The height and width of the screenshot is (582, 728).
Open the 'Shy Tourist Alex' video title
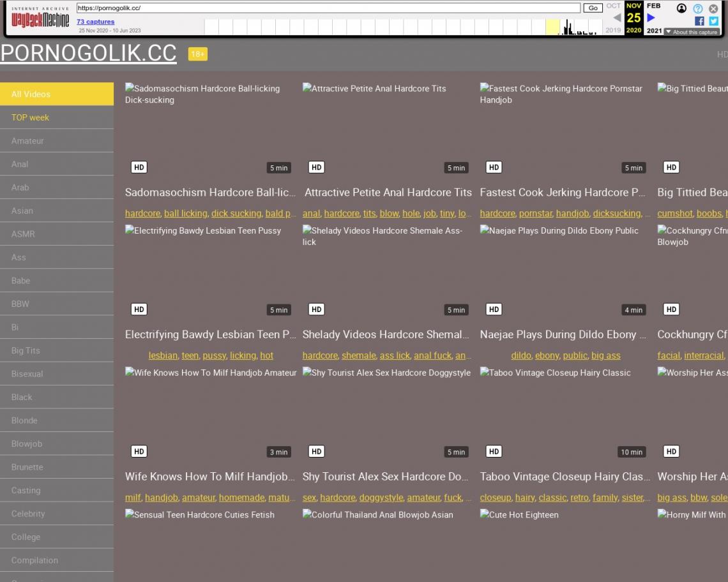click(x=385, y=477)
